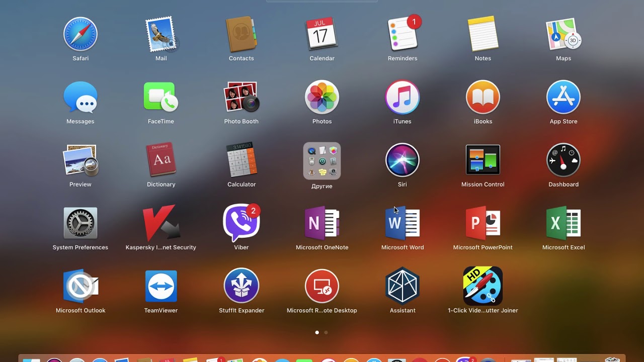
Task: Open Microsoft Excel
Action: pyautogui.click(x=563, y=224)
